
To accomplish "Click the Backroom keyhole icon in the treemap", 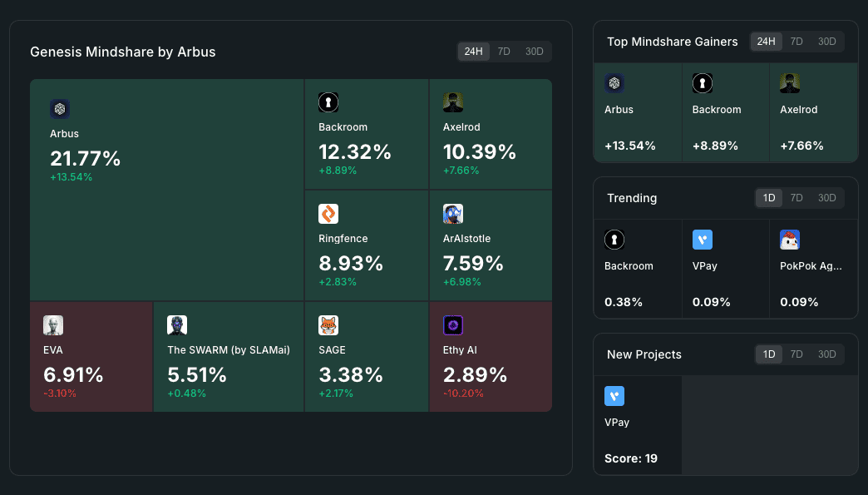I will (x=328, y=102).
